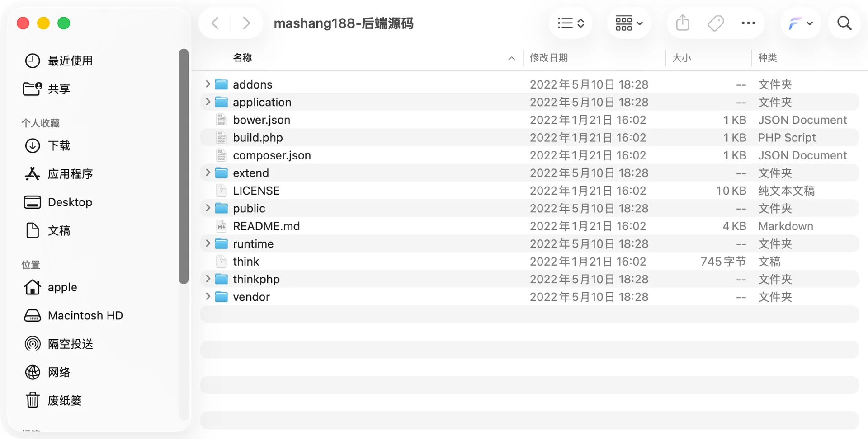Sort by the Name (名称) column header
The height and width of the screenshot is (439, 868).
[x=242, y=58]
